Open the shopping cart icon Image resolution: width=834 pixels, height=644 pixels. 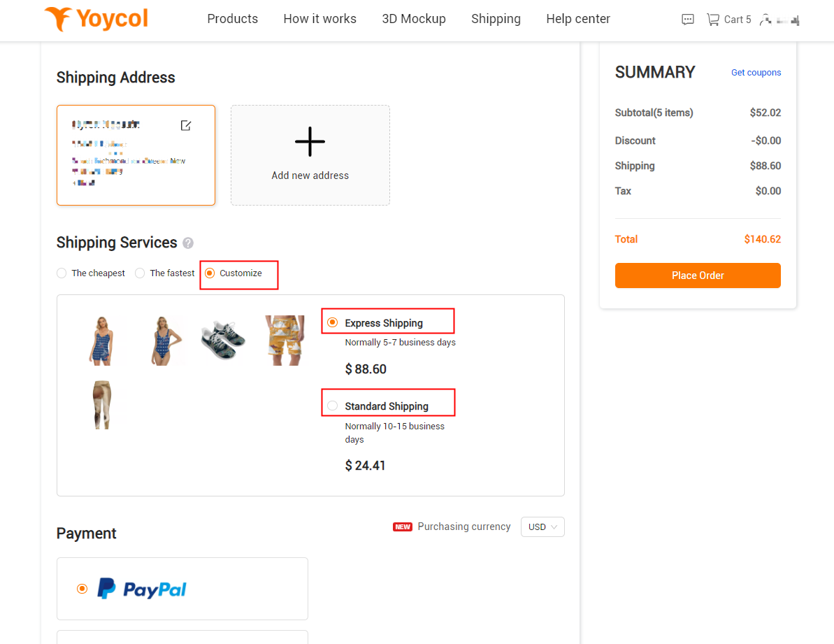click(x=713, y=19)
